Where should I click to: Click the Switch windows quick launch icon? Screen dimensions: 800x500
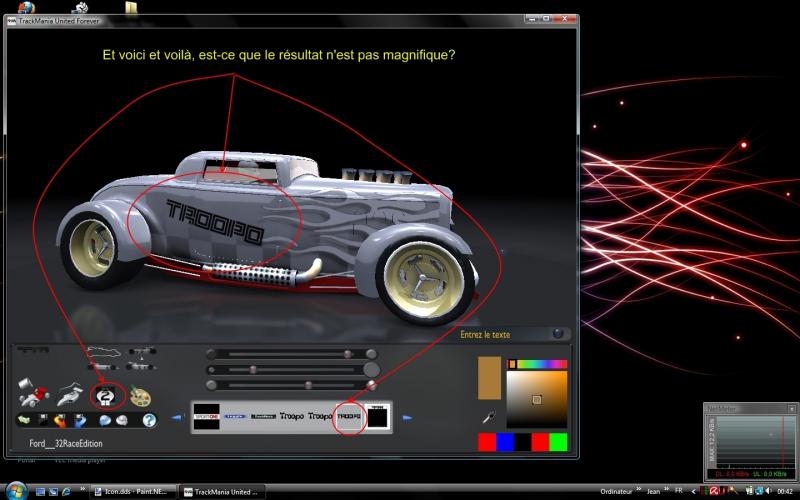(x=53, y=492)
